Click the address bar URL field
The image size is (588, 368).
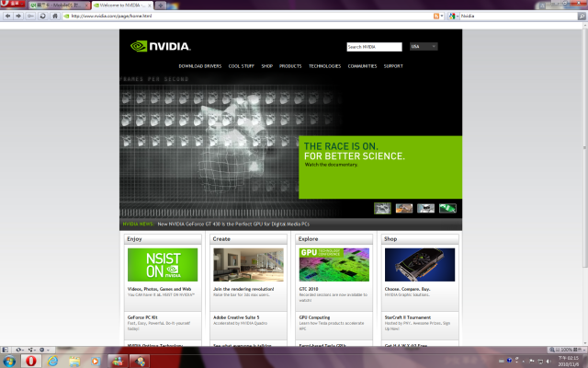click(x=247, y=17)
